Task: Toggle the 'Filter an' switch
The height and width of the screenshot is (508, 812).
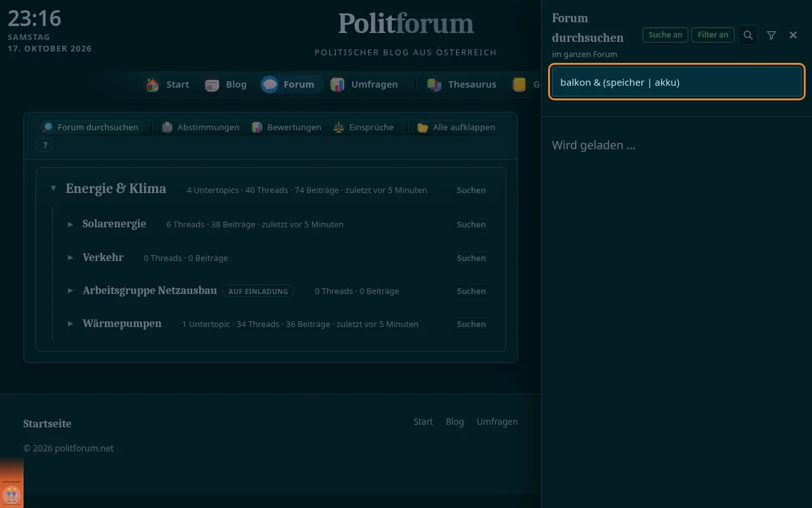Action: click(713, 35)
